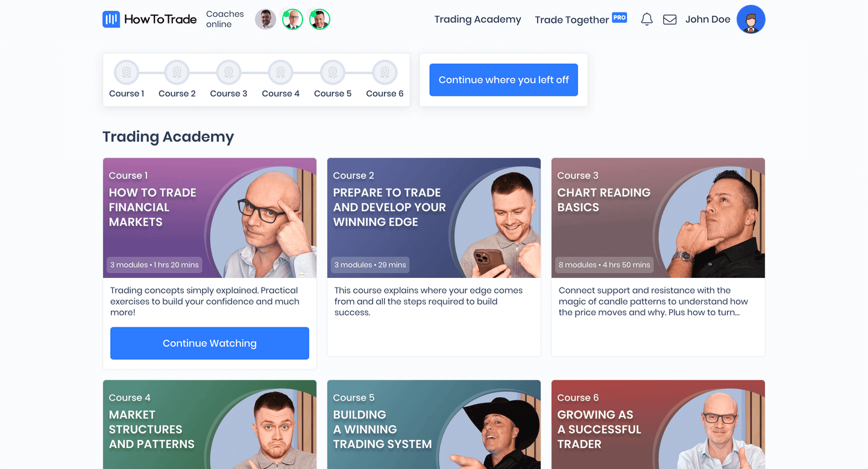Open Market Structures and Patterns course card

210,424
